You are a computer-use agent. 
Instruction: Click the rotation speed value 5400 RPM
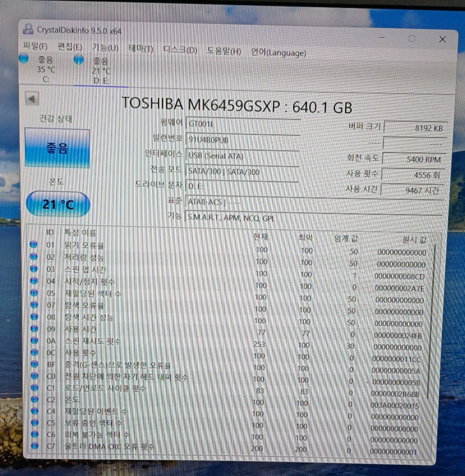pyautogui.click(x=414, y=159)
